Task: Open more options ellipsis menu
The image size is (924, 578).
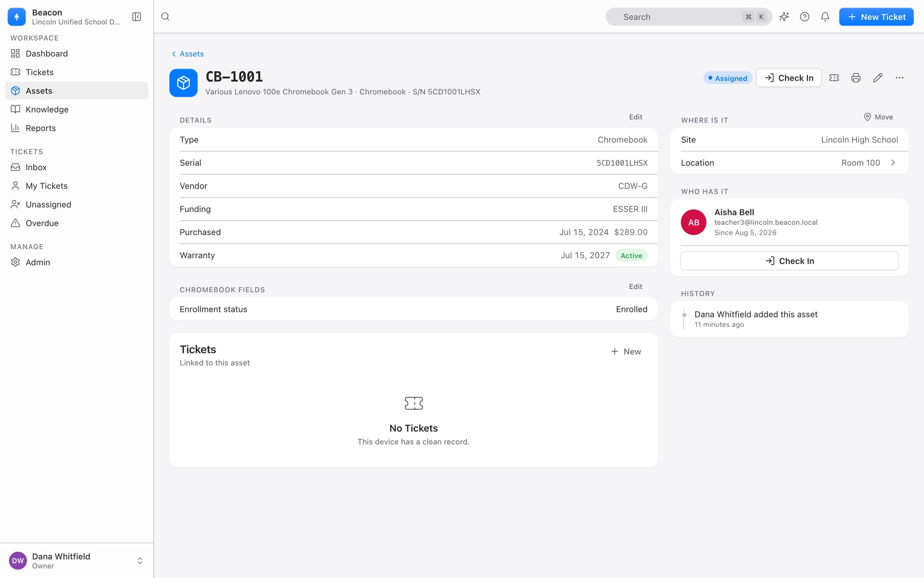Action: click(899, 78)
